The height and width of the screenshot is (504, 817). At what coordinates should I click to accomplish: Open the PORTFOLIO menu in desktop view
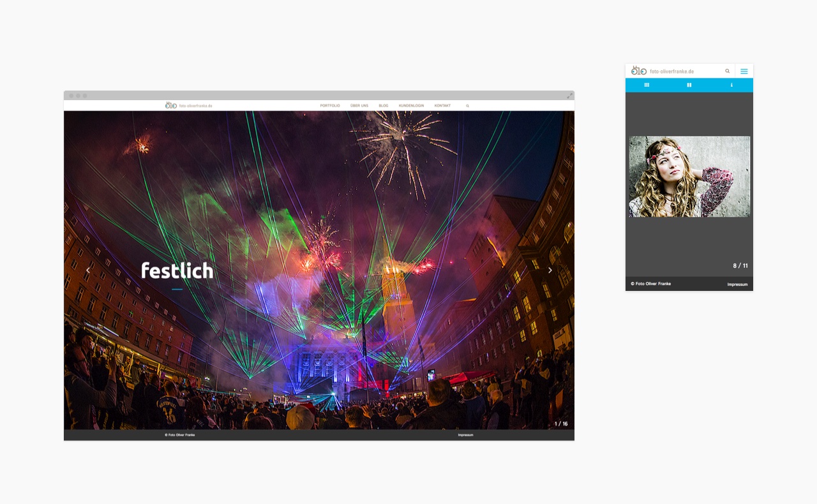(330, 105)
